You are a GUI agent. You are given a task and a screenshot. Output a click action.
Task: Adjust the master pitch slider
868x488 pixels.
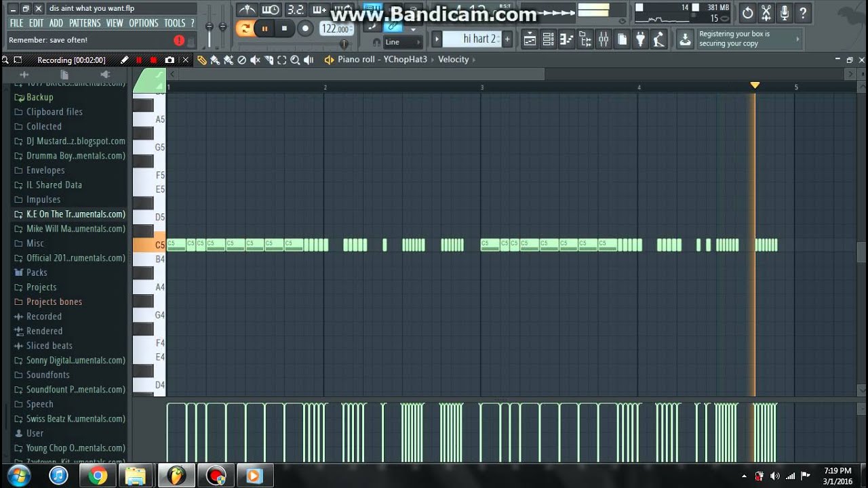pos(222,26)
